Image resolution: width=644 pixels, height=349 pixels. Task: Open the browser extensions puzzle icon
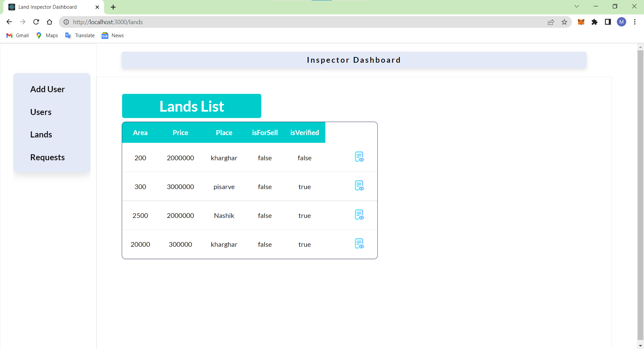click(595, 22)
